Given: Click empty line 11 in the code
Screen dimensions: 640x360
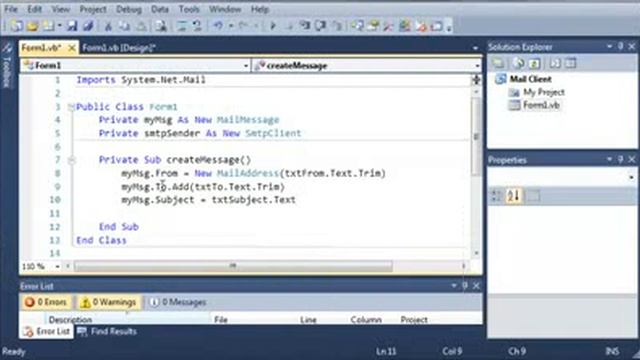Looking at the screenshot, I should click(x=269, y=213).
